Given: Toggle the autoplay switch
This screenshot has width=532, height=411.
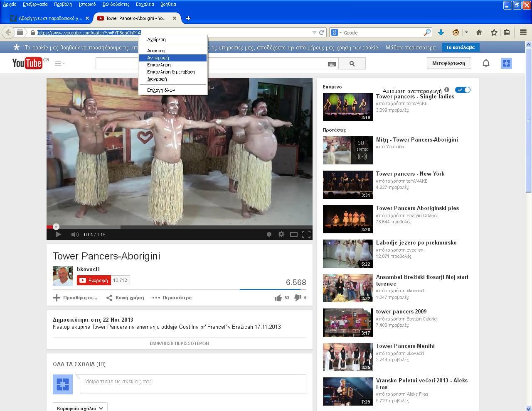Looking at the screenshot, I should click(x=463, y=90).
